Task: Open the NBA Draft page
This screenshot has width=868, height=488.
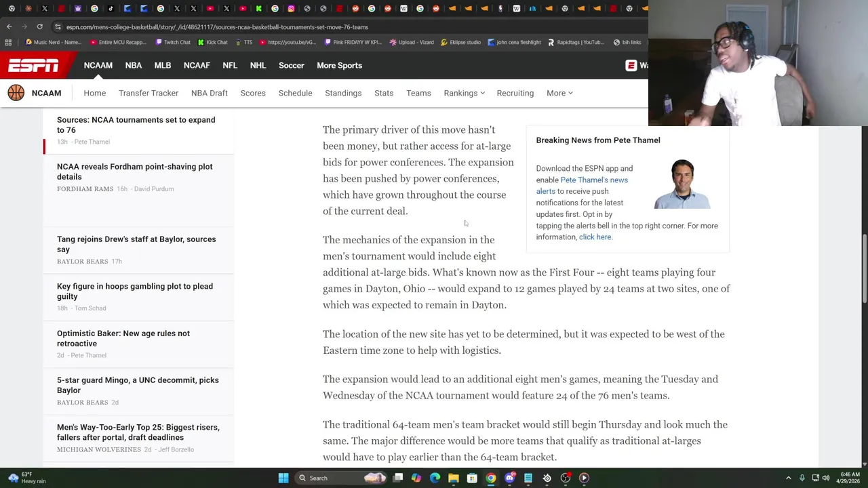Action: pos(210,93)
